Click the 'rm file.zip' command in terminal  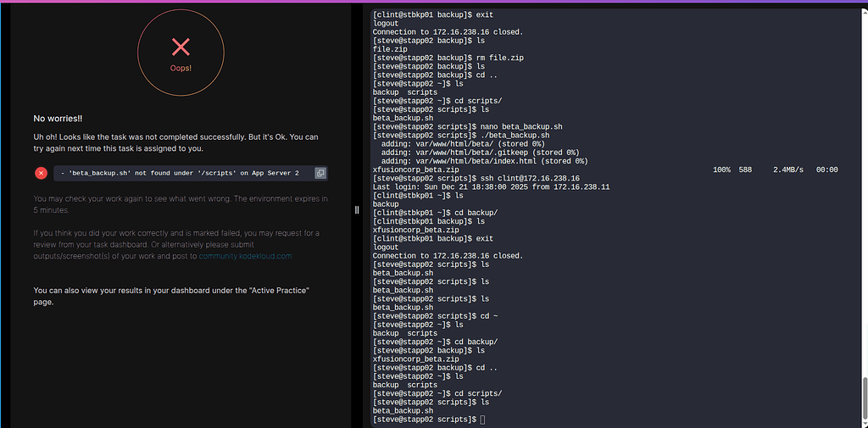pos(499,57)
